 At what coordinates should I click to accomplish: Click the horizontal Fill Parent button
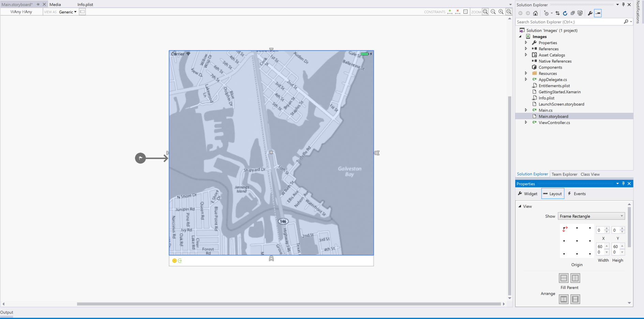pyautogui.click(x=564, y=278)
